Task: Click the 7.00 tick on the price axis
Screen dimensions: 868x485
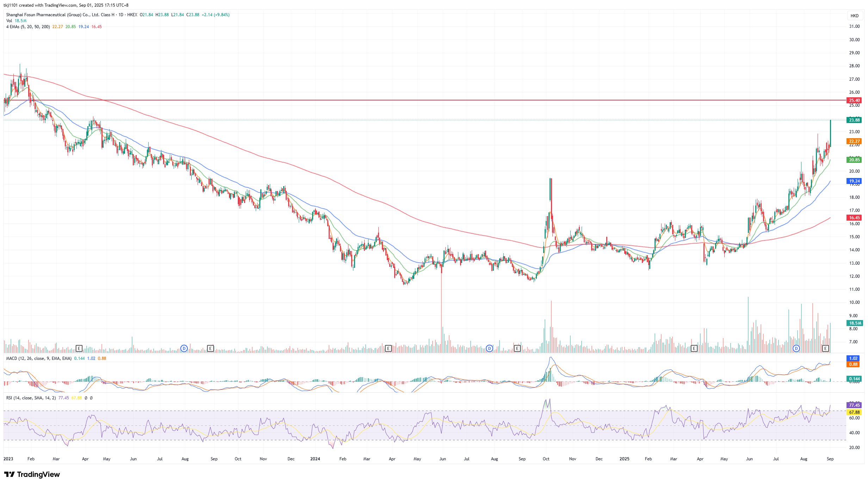Action: tap(853, 342)
